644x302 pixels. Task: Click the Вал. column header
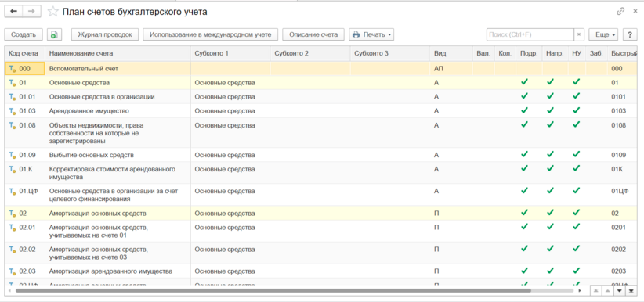[483, 54]
